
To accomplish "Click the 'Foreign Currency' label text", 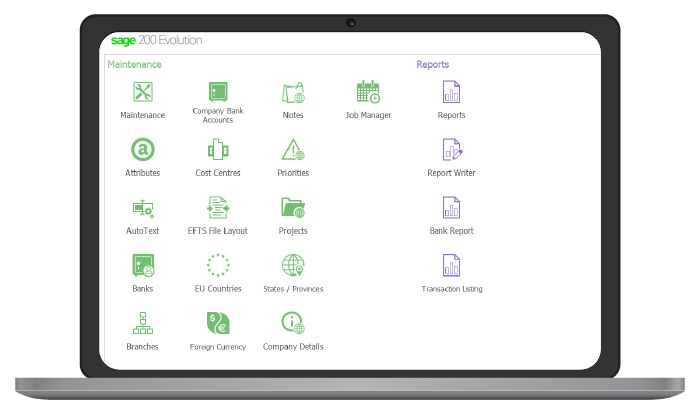I will tap(218, 347).
